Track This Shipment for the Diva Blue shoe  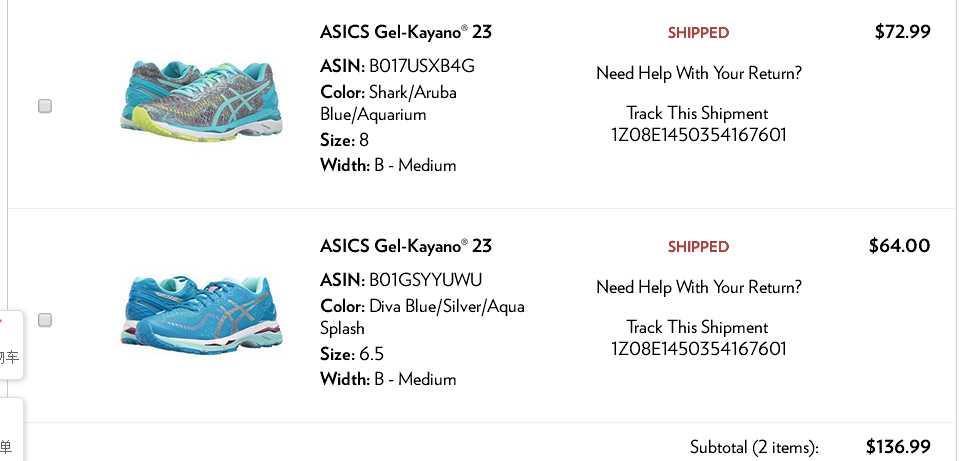(x=697, y=327)
